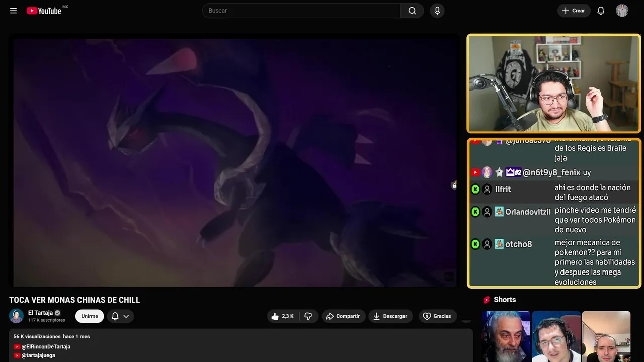The height and width of the screenshot is (362, 644).
Task: Click the Kick icon beside llfrit
Action: 475,189
